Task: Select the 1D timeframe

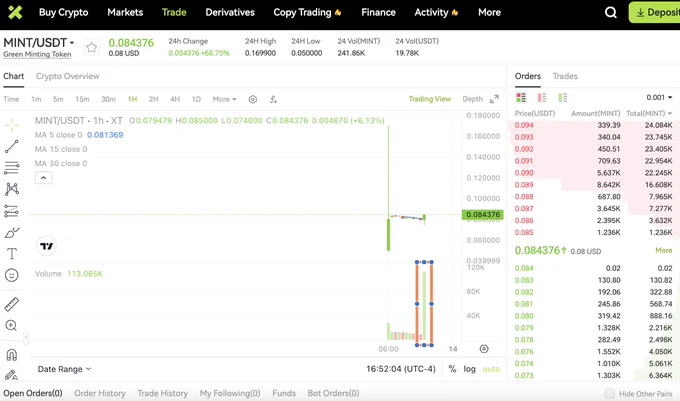Action: coord(196,99)
